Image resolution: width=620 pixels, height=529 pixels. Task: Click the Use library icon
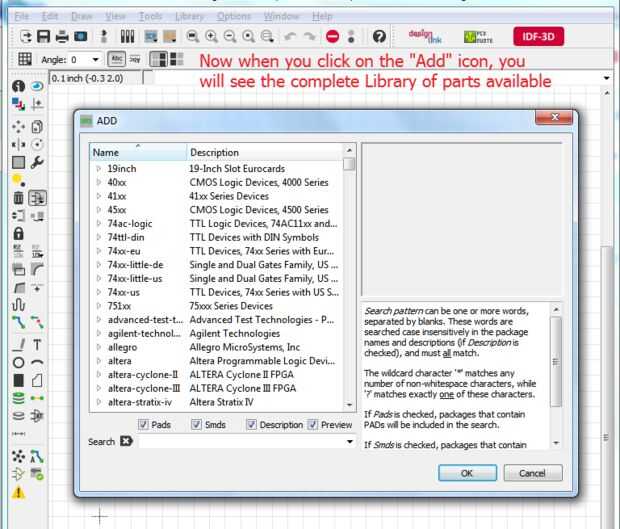[x=127, y=36]
